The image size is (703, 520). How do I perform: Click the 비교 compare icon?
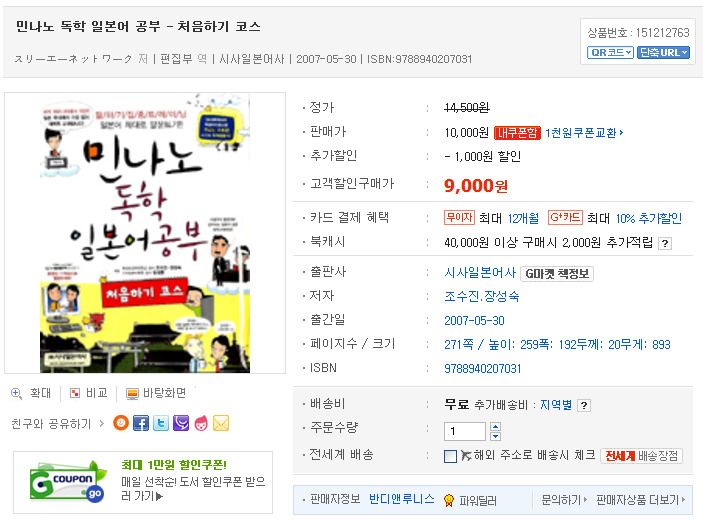(75, 393)
